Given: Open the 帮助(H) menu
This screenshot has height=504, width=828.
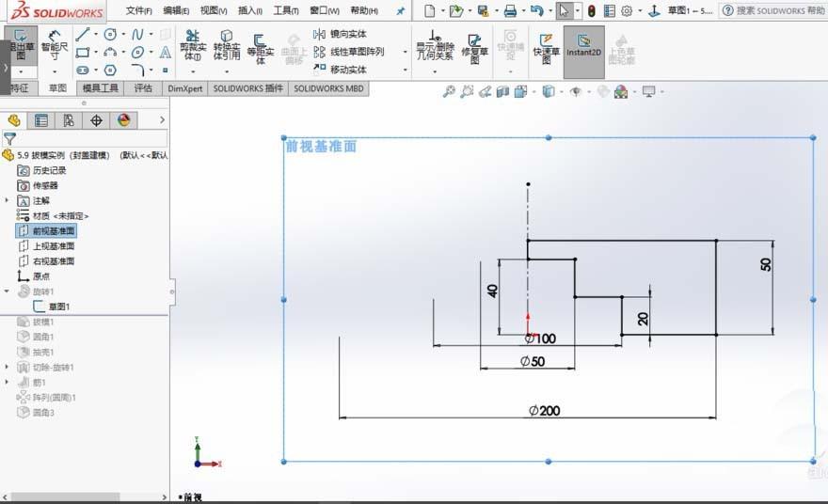Looking at the screenshot, I should coord(364,10).
